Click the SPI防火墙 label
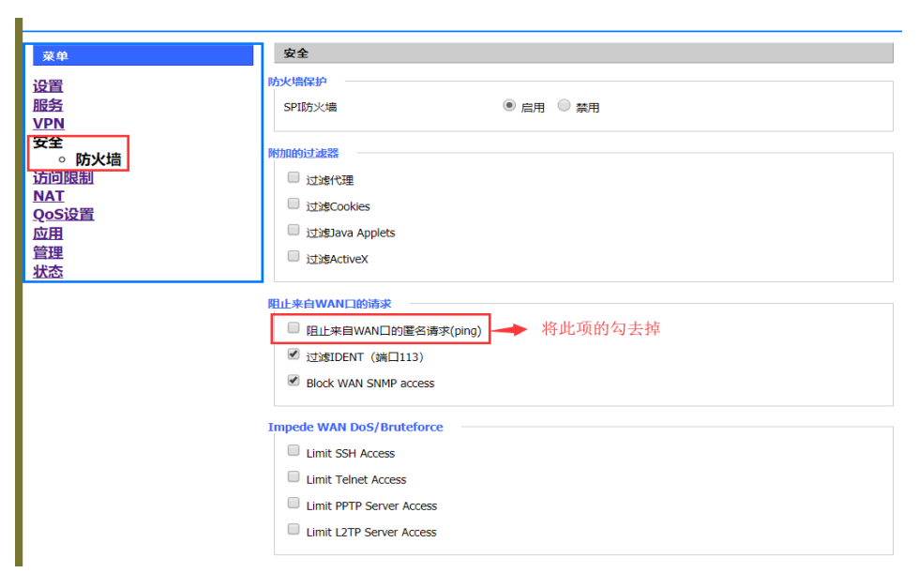 [310, 107]
